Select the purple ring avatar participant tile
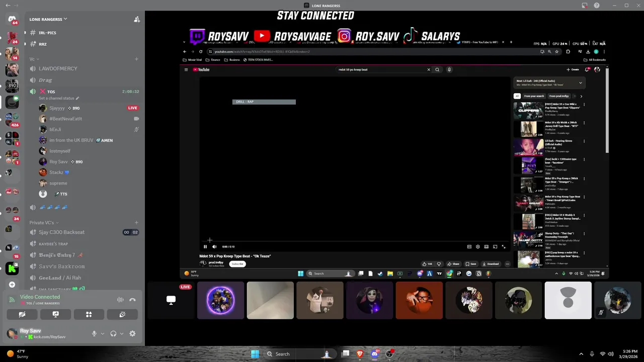644x362 pixels. point(220,300)
